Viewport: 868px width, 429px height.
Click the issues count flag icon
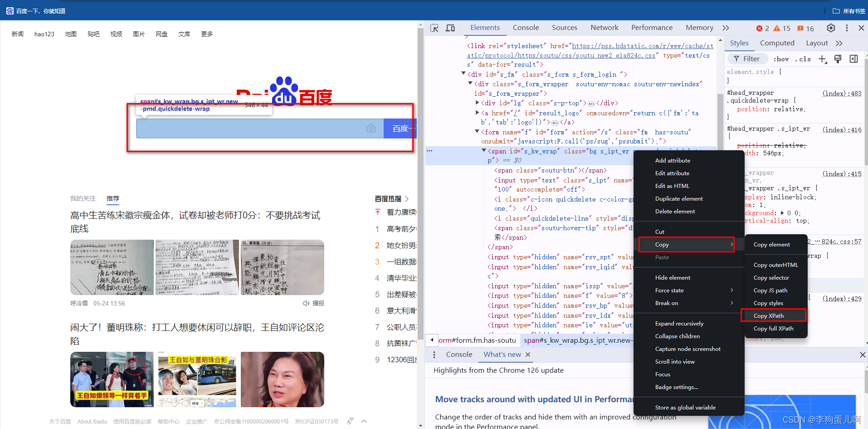click(800, 28)
